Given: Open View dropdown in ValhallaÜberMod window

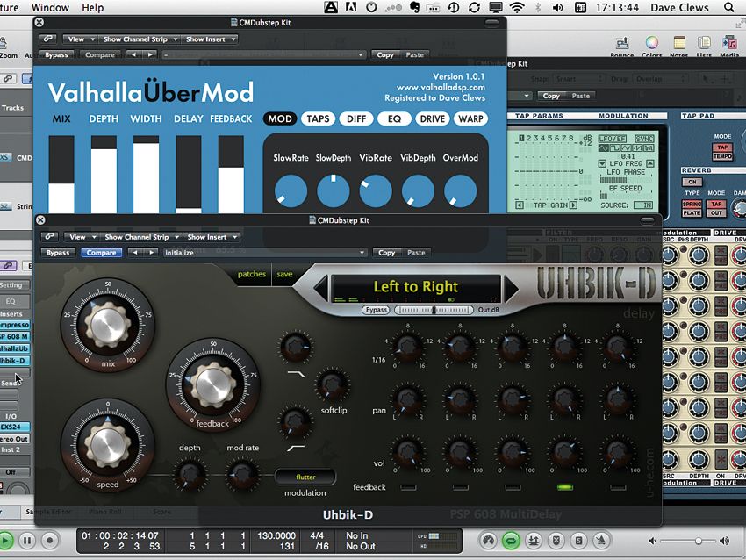Looking at the screenshot, I should tap(80, 39).
